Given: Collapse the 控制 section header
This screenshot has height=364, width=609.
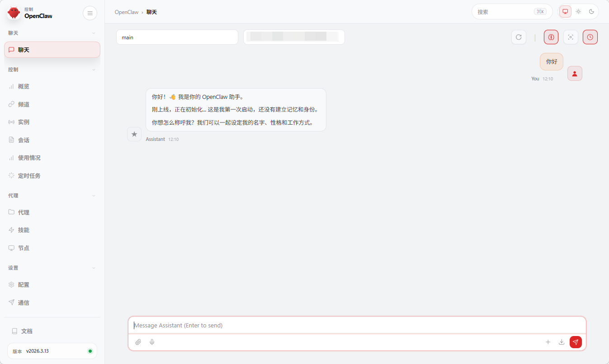Looking at the screenshot, I should [x=52, y=70].
